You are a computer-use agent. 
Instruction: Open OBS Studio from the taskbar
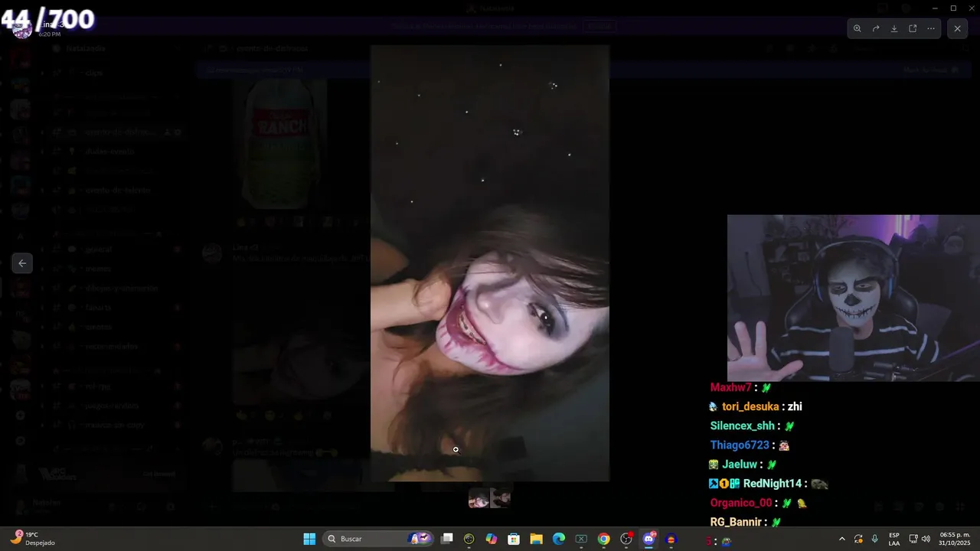coord(626,539)
